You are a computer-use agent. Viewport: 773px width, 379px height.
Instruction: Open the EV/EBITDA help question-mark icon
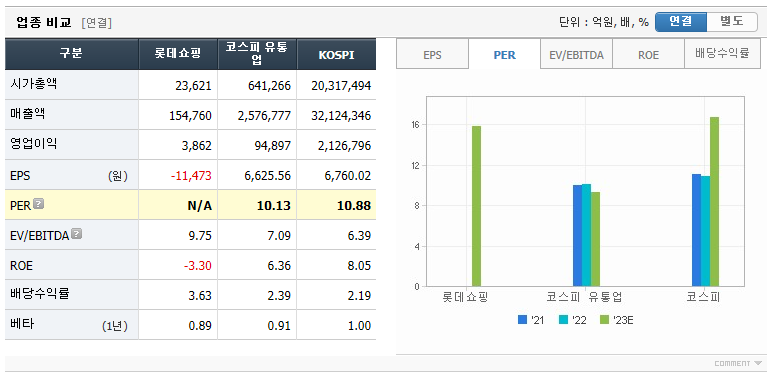click(x=76, y=234)
